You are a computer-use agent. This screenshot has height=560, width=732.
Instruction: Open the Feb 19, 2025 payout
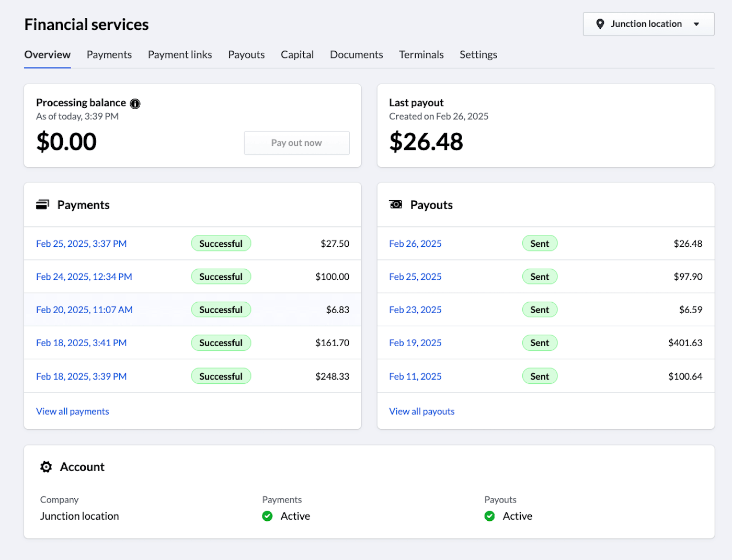[415, 343]
